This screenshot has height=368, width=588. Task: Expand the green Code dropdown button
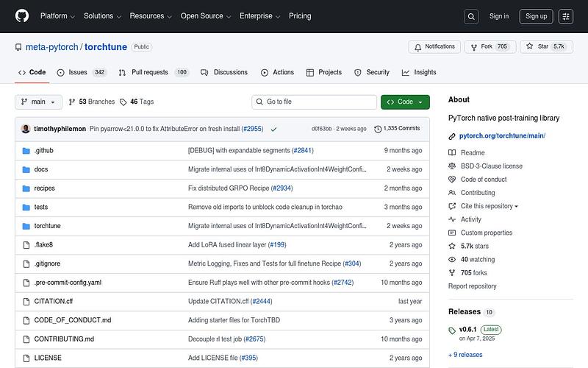click(x=405, y=102)
